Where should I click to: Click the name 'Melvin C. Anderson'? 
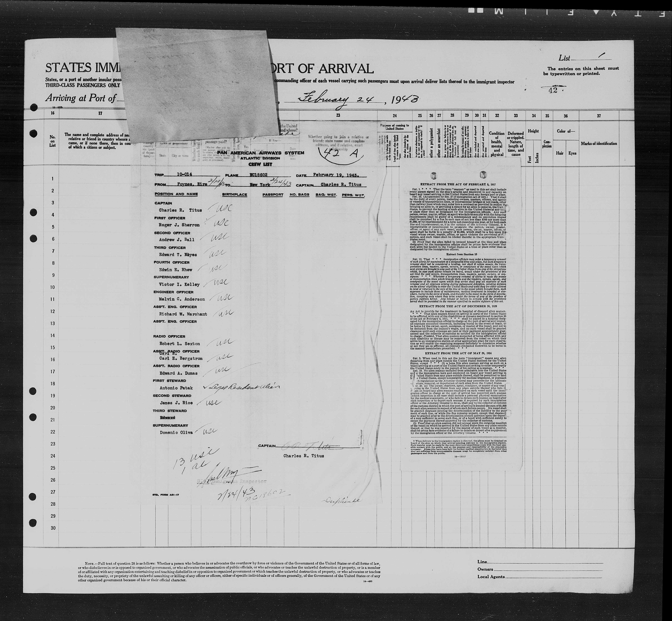pos(182,299)
